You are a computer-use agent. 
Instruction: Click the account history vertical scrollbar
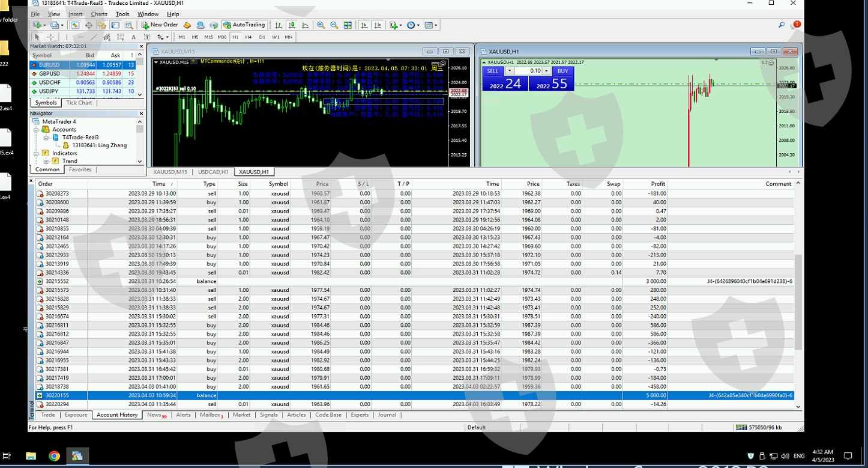click(798, 300)
